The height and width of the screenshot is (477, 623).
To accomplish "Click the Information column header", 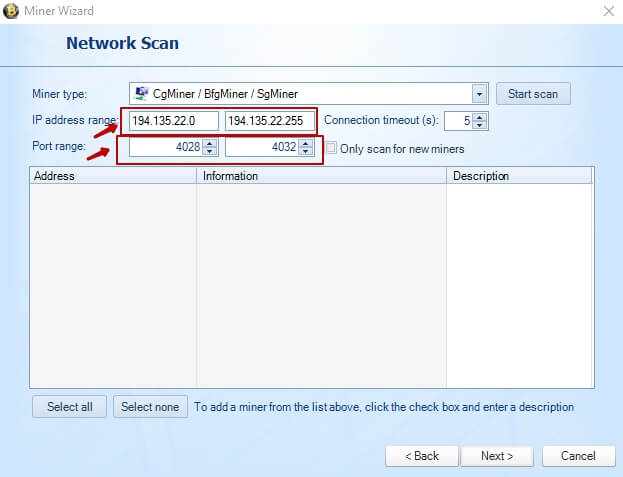I will [321, 176].
